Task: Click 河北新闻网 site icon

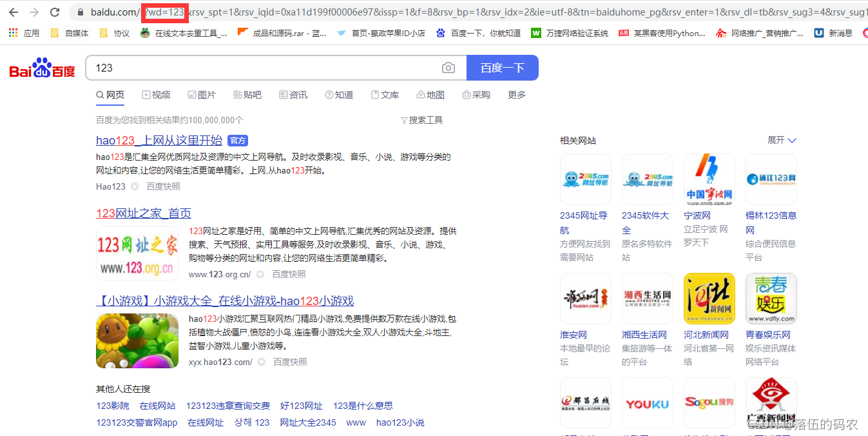Action: click(709, 299)
